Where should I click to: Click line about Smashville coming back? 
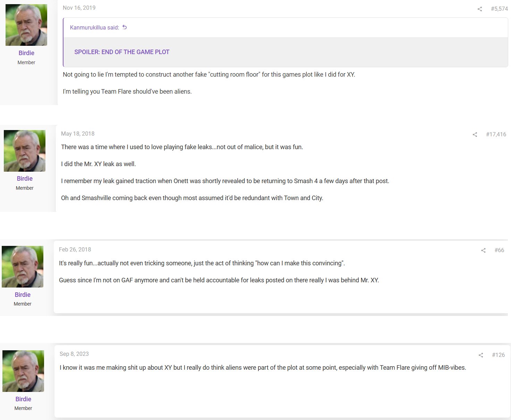click(192, 198)
